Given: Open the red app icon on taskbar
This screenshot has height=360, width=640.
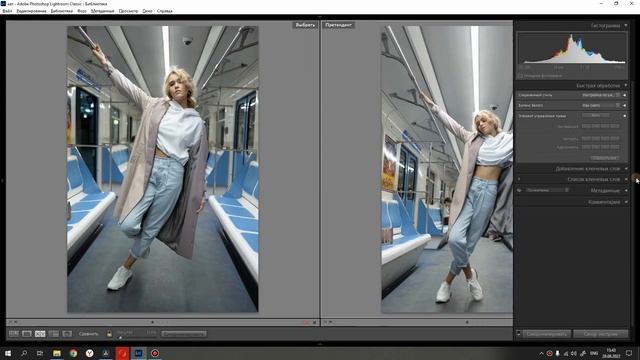Looking at the screenshot, I should pyautogui.click(x=122, y=353).
